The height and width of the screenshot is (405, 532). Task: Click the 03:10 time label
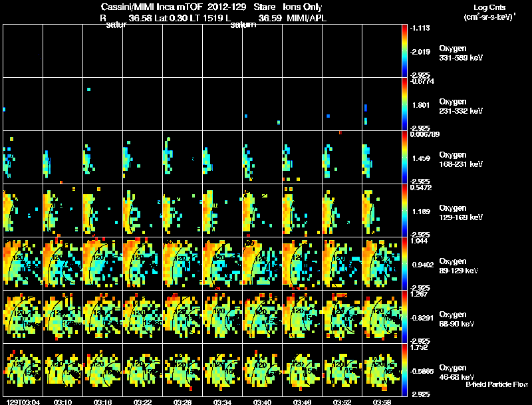(63, 402)
